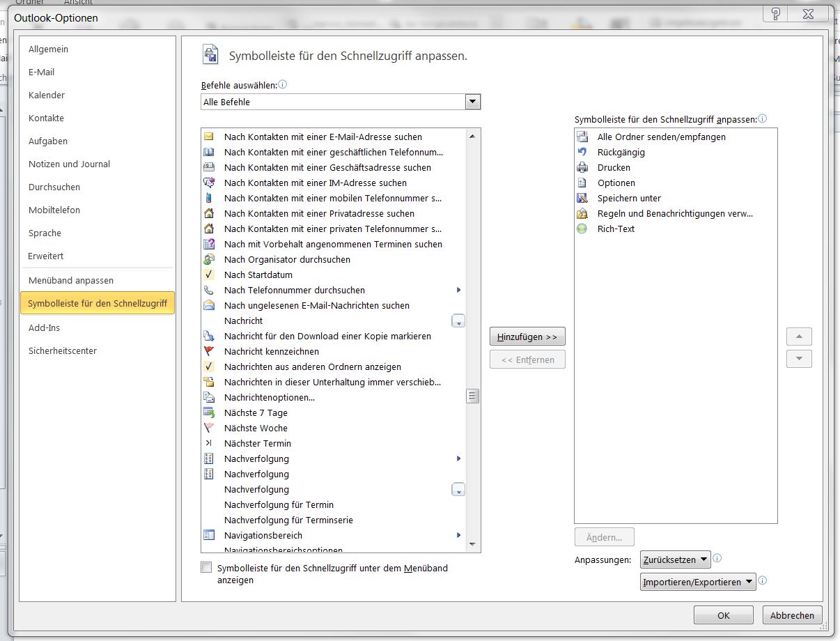The image size is (840, 641).
Task: Click the Ändern... button
Action: (x=604, y=537)
